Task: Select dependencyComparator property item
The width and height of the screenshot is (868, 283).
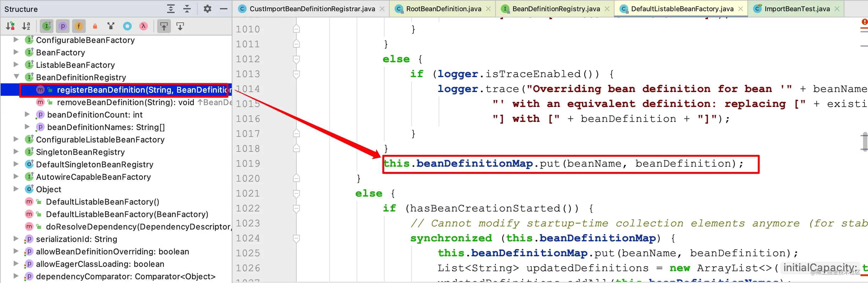Action: point(116,276)
